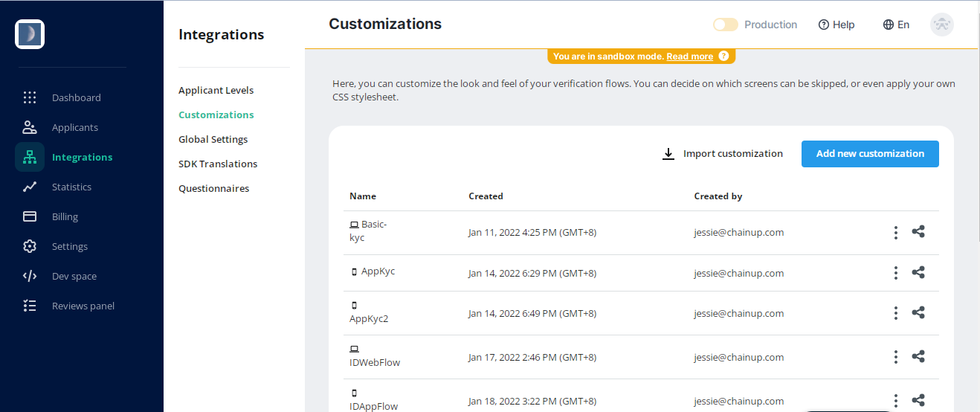Click the Add new customization button
The height and width of the screenshot is (412, 980).
870,154
